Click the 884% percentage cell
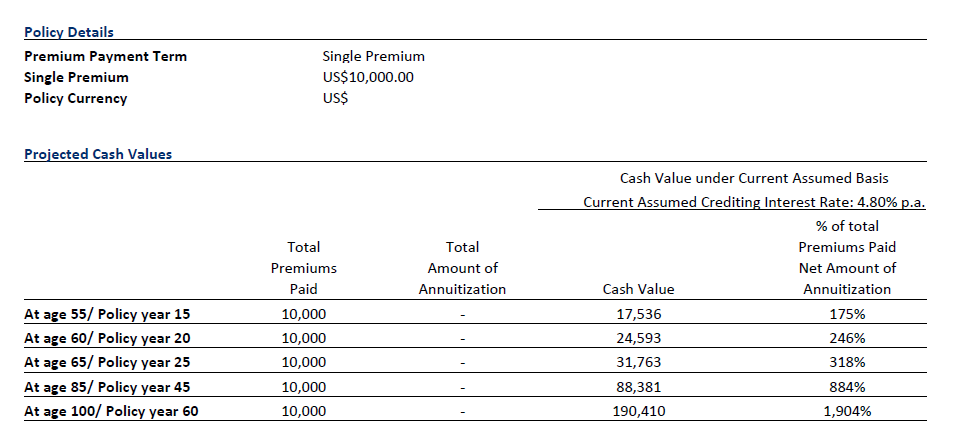The height and width of the screenshot is (438, 953). click(847, 387)
